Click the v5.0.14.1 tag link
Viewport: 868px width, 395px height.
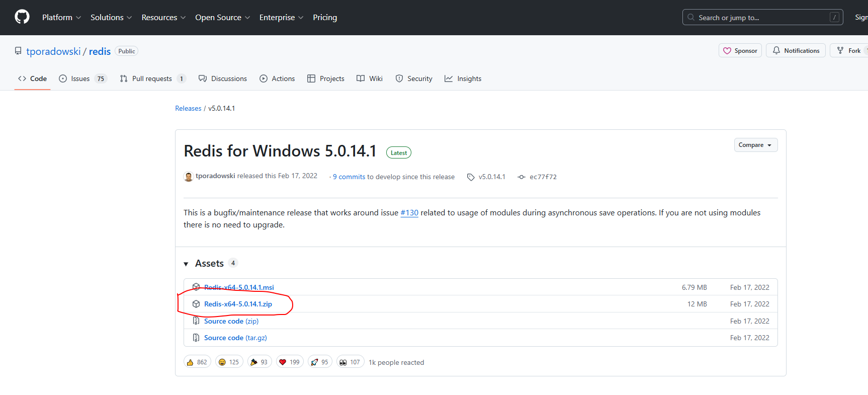(492, 177)
